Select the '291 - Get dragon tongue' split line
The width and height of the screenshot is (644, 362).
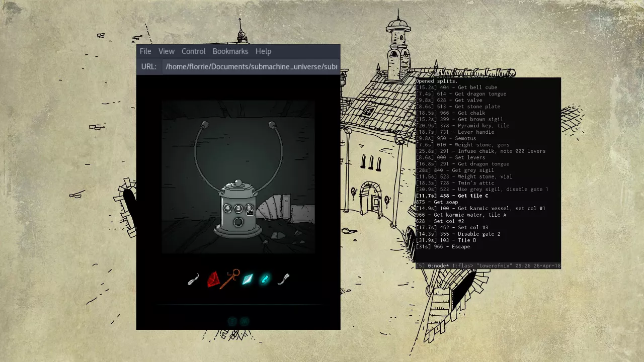(x=462, y=164)
